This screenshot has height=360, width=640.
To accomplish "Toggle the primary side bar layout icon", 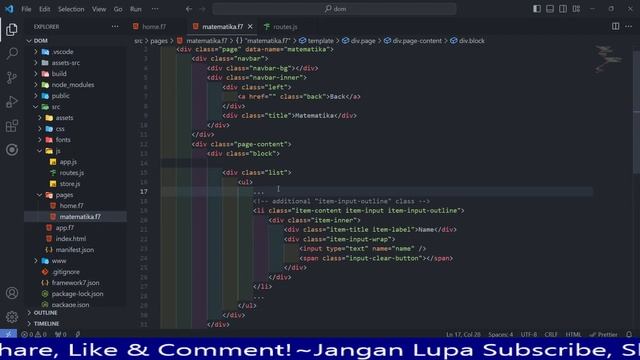I will [537, 9].
